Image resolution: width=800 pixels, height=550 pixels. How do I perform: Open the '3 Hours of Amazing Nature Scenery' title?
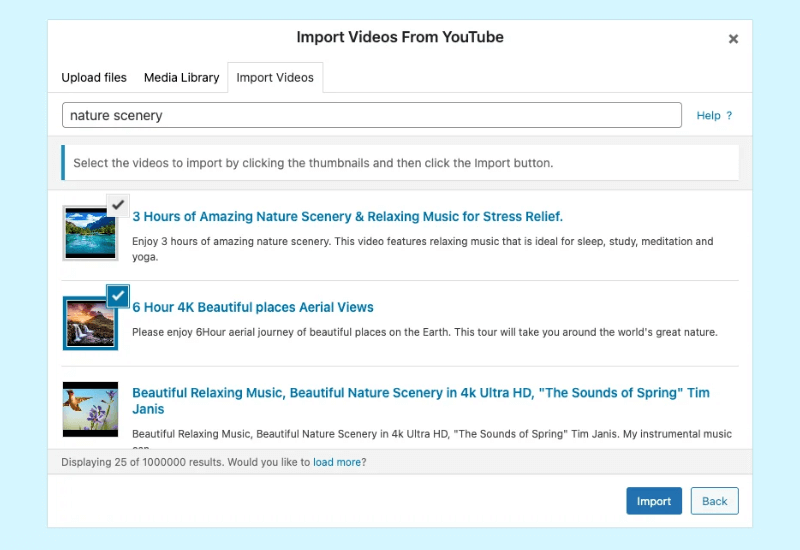click(347, 217)
